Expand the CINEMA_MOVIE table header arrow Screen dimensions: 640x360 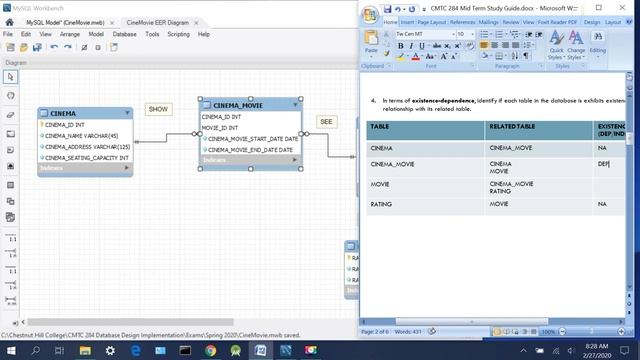[x=296, y=105]
